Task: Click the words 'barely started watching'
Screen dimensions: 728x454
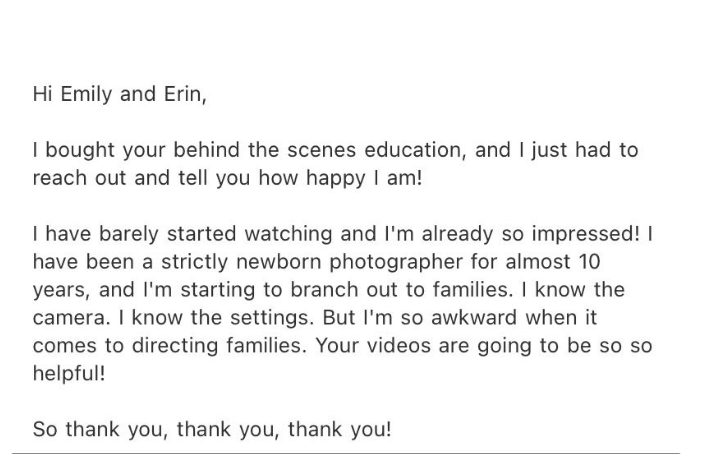Action: point(215,234)
